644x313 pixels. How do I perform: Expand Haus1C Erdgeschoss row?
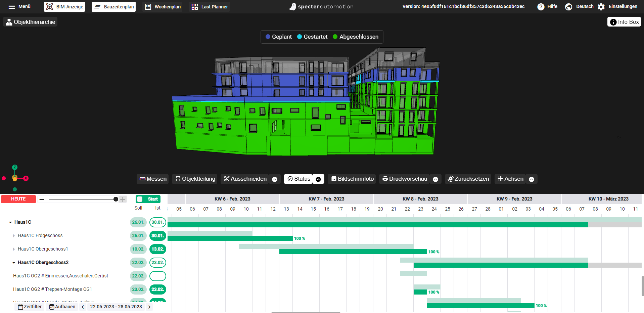(x=14, y=236)
